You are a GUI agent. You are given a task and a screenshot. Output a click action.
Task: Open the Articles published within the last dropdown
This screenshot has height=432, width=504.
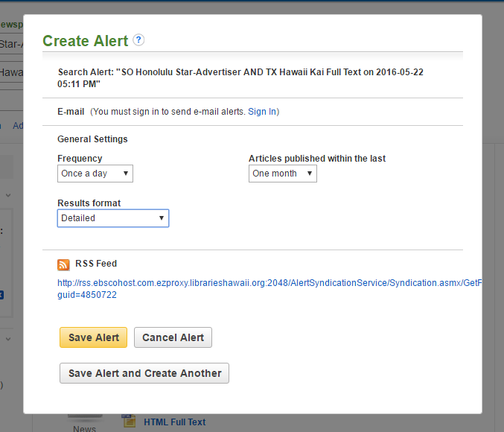pyautogui.click(x=283, y=174)
